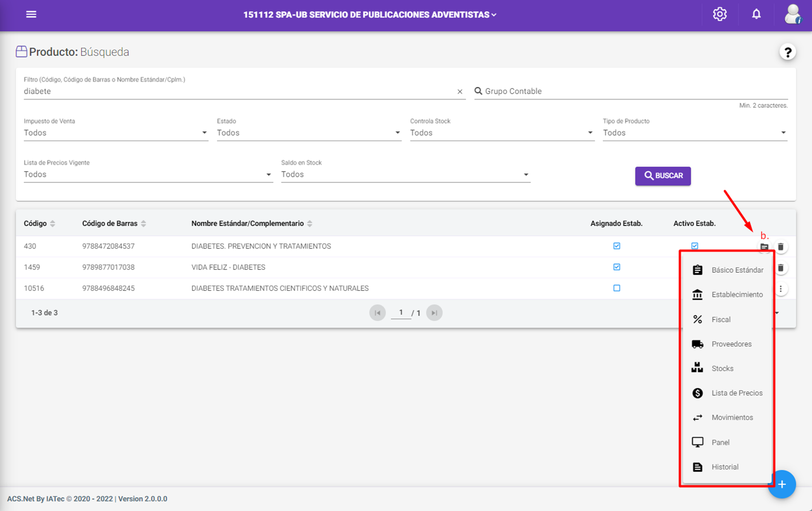Select Proveedores menu entry
The height and width of the screenshot is (511, 812).
point(727,344)
